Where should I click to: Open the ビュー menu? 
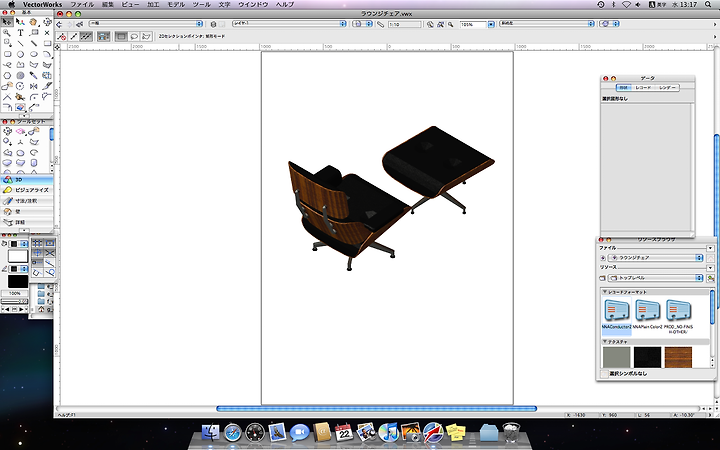pos(130,5)
